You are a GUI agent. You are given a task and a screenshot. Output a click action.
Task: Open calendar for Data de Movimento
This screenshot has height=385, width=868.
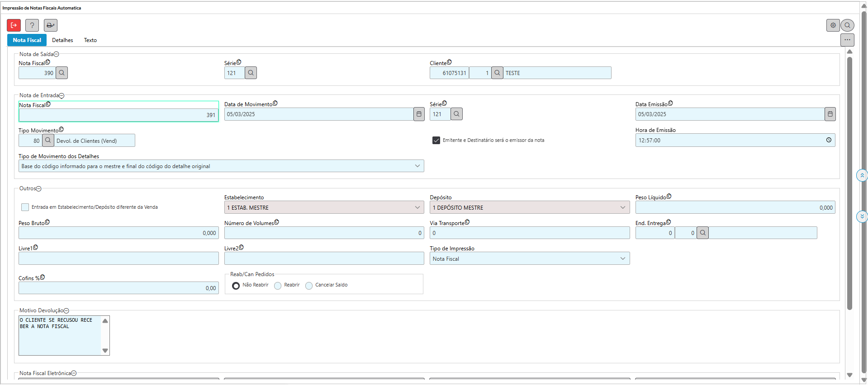419,114
